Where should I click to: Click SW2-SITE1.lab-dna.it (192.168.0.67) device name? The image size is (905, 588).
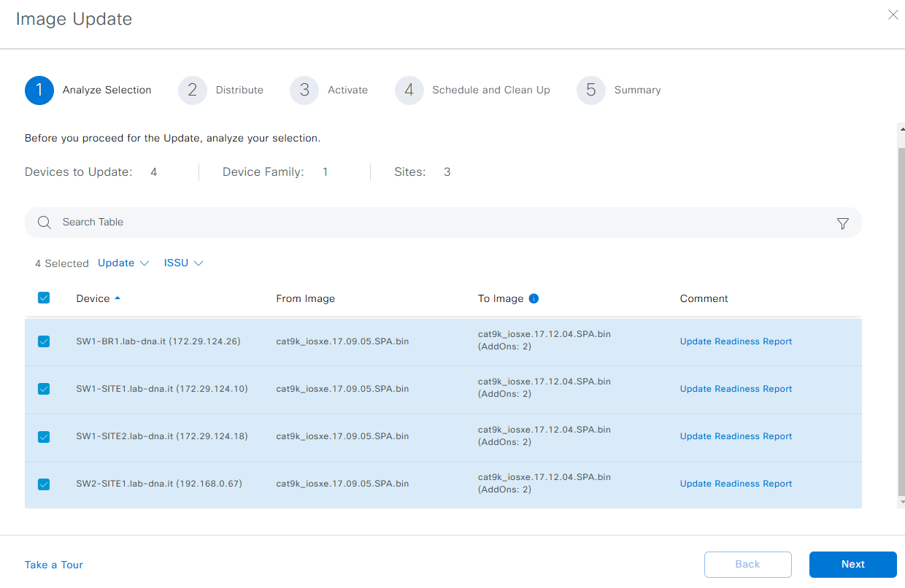click(159, 484)
